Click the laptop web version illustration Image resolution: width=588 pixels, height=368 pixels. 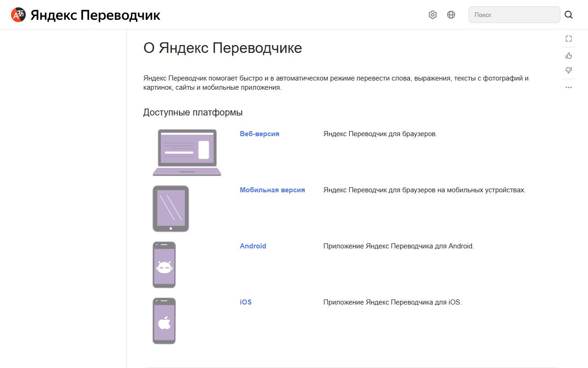point(187,153)
